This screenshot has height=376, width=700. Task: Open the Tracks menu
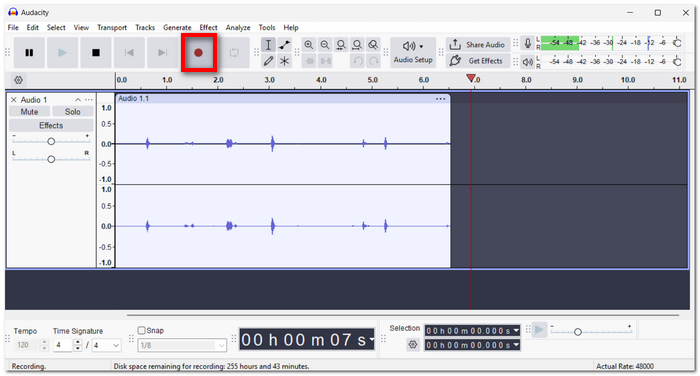145,28
